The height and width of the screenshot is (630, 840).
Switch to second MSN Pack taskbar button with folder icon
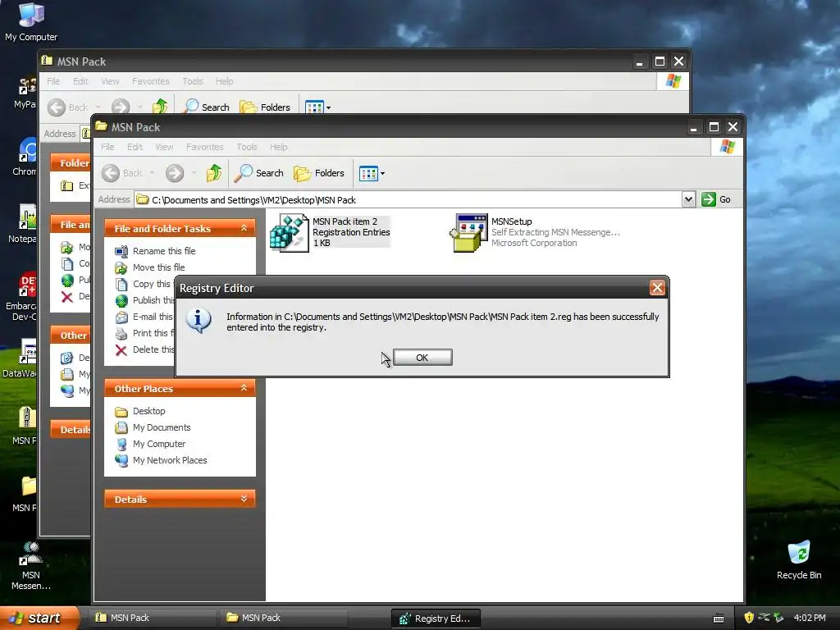(x=284, y=618)
